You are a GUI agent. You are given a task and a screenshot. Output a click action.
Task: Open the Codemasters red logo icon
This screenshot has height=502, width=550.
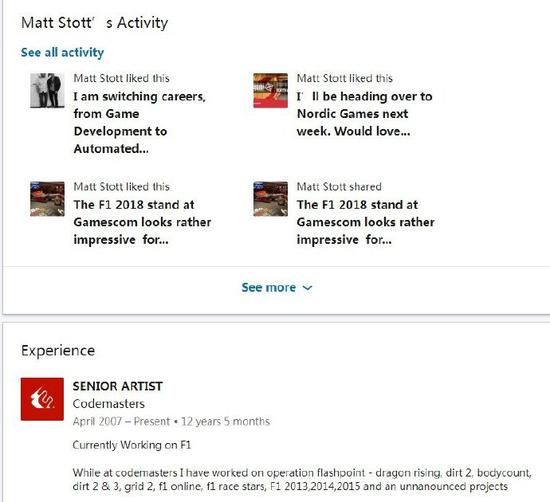point(42,399)
